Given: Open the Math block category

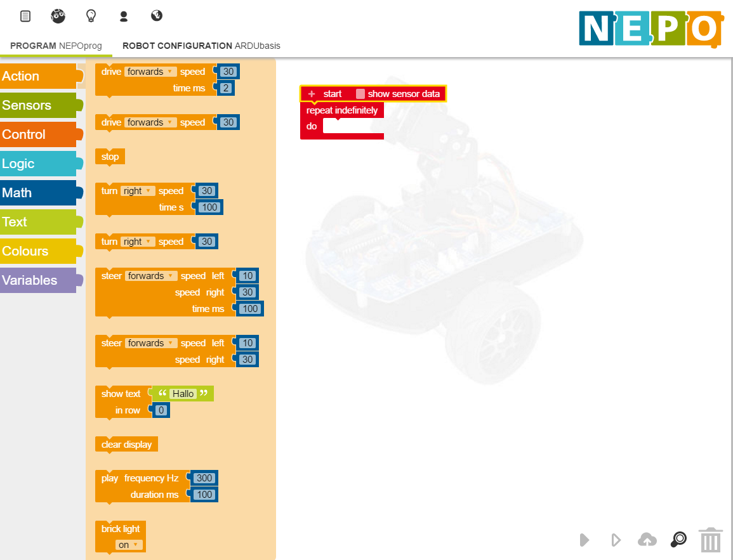Looking at the screenshot, I should [x=41, y=193].
